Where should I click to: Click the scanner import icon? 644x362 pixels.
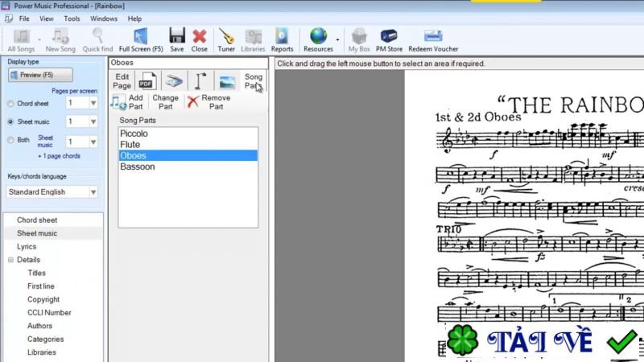(174, 81)
